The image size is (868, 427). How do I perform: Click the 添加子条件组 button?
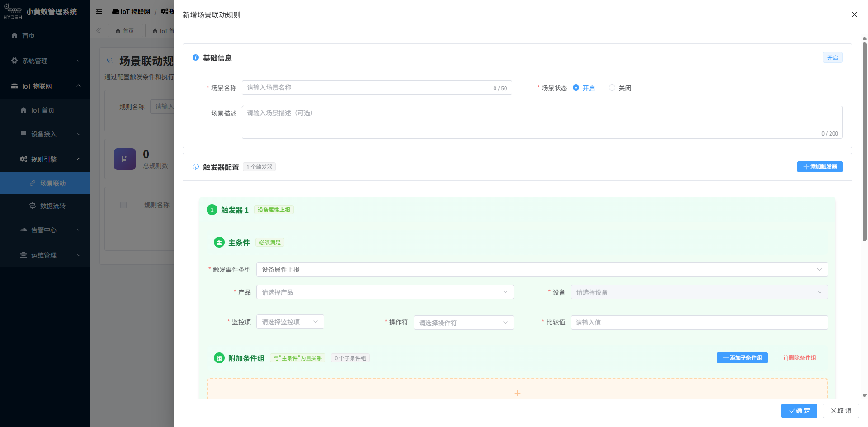pyautogui.click(x=742, y=358)
